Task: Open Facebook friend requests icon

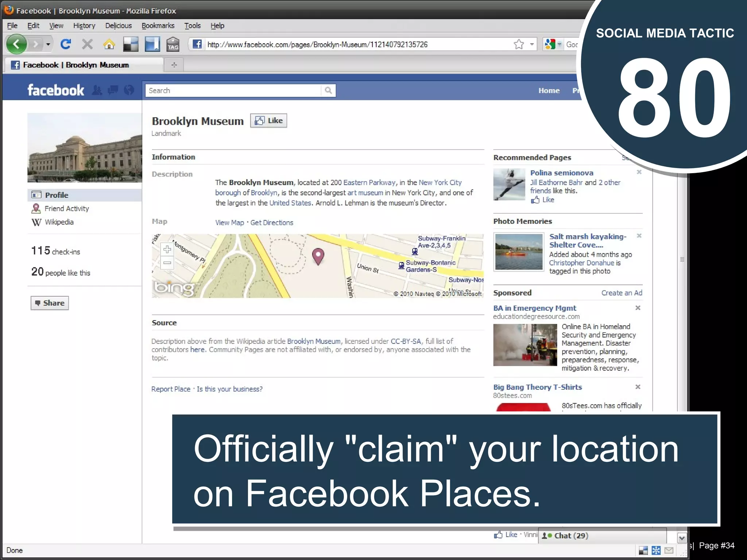Action: (x=97, y=90)
